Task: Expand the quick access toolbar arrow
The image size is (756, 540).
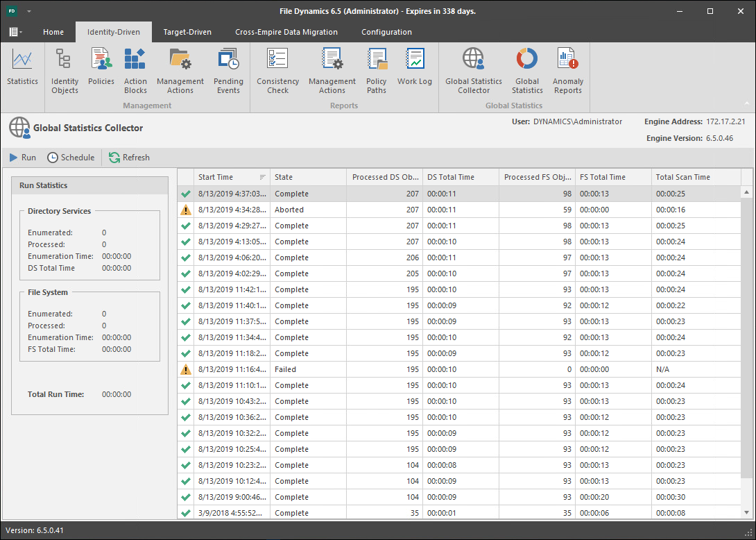Action: pos(29,12)
